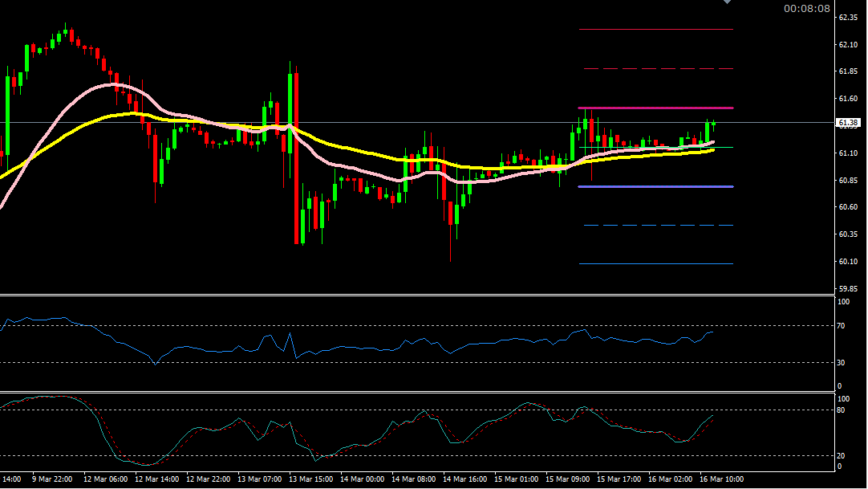Click the 59.85 price axis value
Image resolution: width=868 pixels, height=489 pixels.
coord(848,288)
